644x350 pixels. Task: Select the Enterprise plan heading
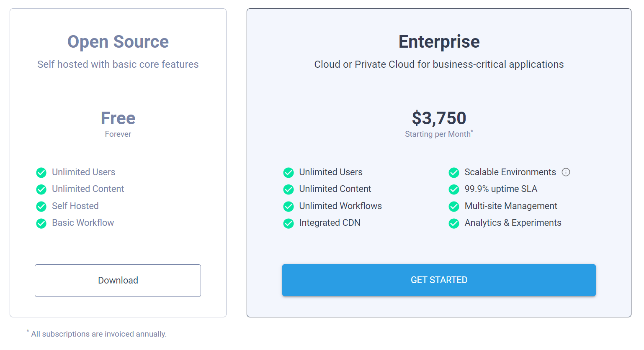tap(438, 41)
